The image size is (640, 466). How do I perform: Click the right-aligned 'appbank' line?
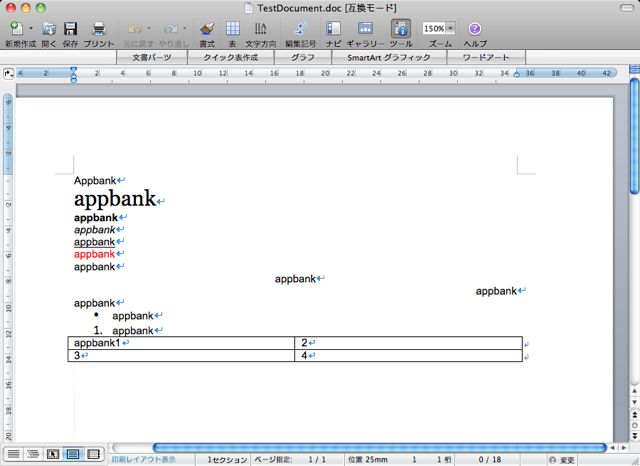coord(496,291)
